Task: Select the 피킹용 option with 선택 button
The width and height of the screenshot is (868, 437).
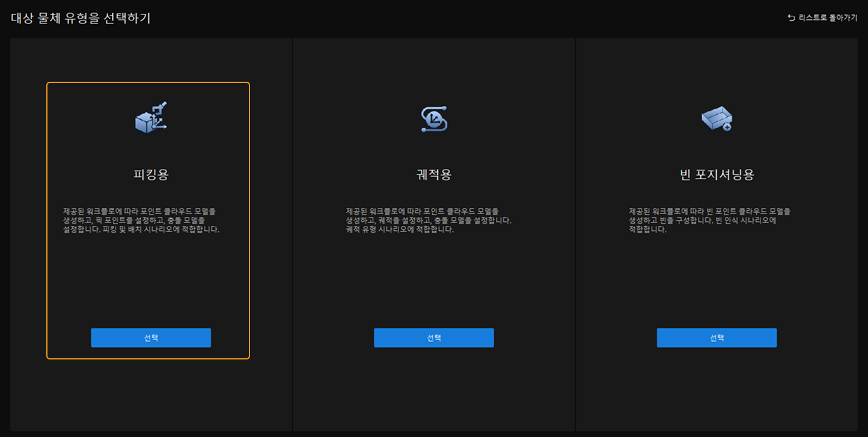Action: [151, 338]
